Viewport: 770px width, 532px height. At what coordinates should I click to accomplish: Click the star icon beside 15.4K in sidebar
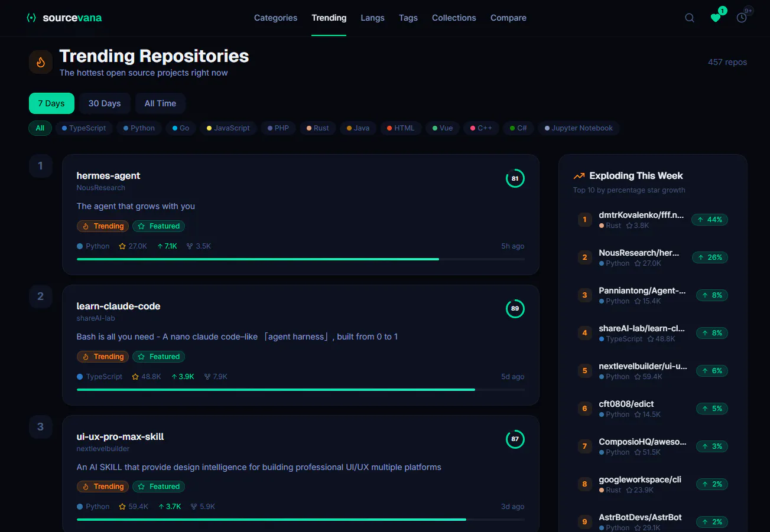638,301
